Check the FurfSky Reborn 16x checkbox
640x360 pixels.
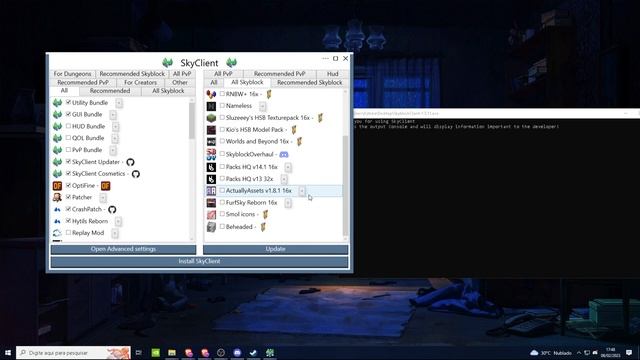point(222,202)
